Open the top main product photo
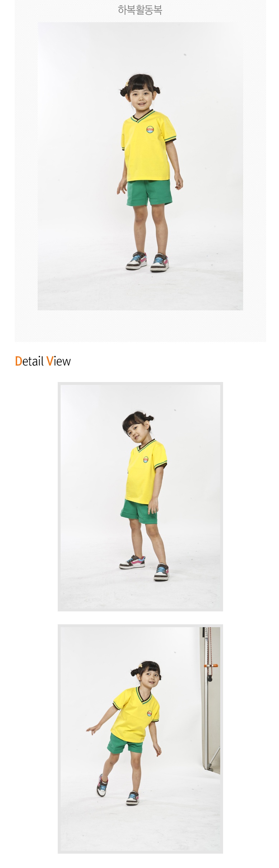Viewport: 279px width, 868px height. pyautogui.click(x=140, y=166)
